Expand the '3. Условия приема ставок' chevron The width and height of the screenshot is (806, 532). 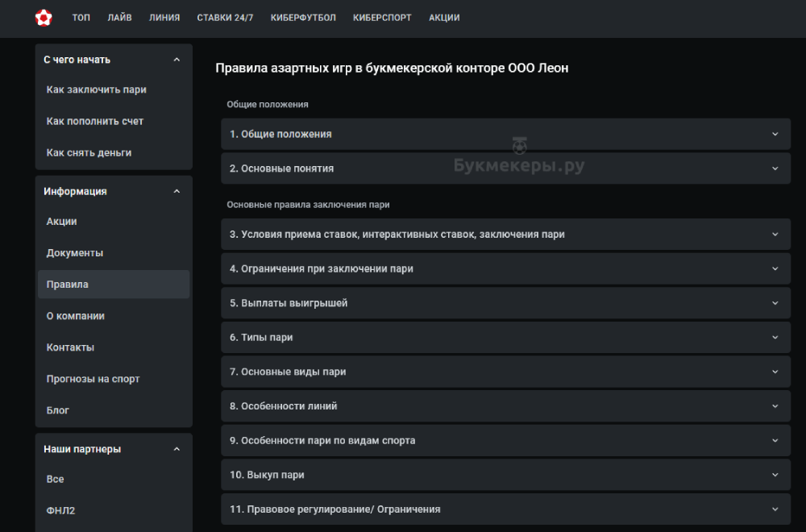775,235
